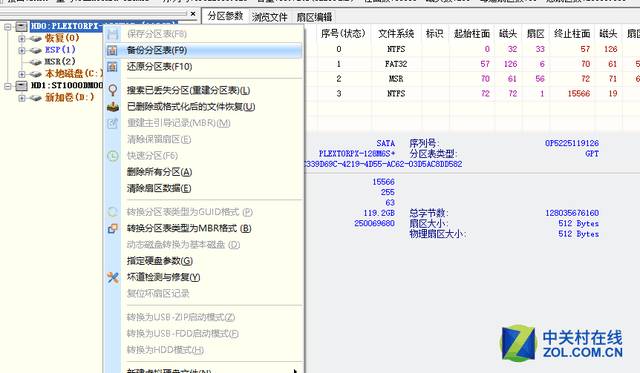This screenshot has height=373, width=640.
Task: Select 本地磁盘(C:) in the tree
Action: (x=73, y=74)
